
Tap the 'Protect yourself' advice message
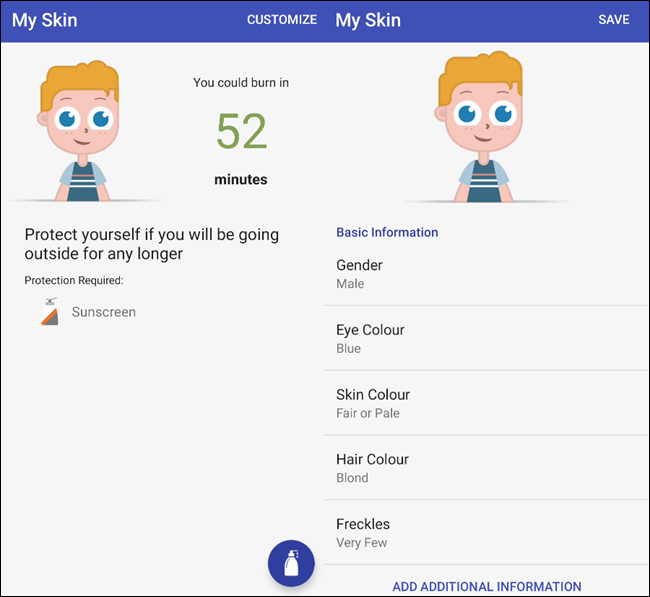[165, 244]
